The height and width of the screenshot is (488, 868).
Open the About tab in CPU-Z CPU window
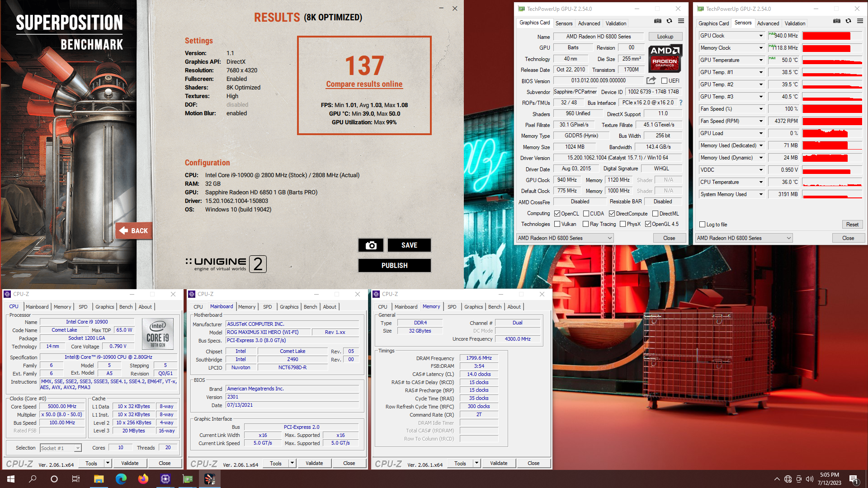click(145, 307)
